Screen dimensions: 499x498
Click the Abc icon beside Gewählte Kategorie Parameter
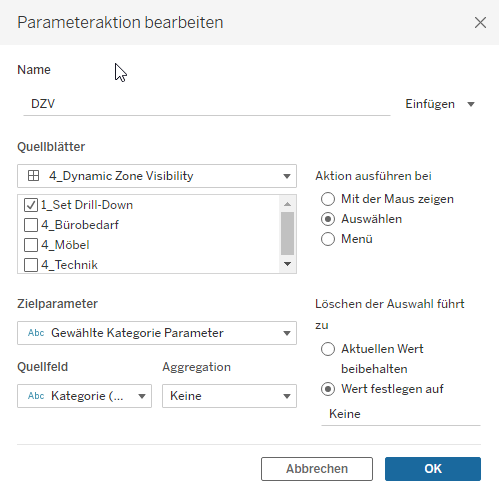pyautogui.click(x=36, y=333)
